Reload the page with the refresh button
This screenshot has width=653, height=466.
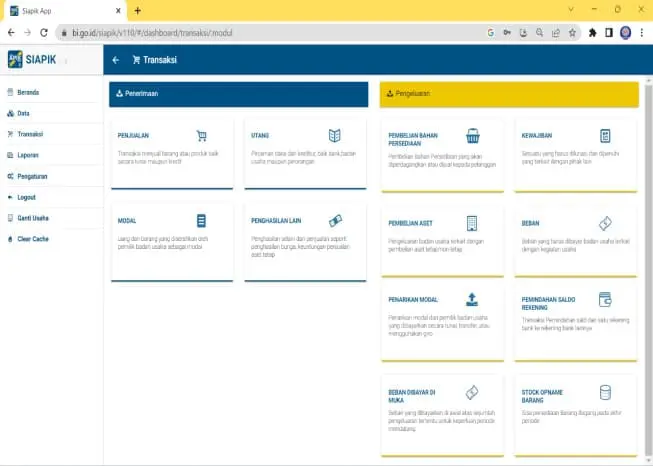(44, 32)
